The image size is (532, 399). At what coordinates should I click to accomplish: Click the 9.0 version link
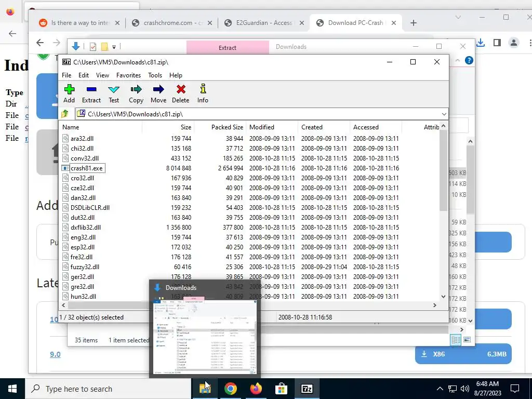[55, 354]
